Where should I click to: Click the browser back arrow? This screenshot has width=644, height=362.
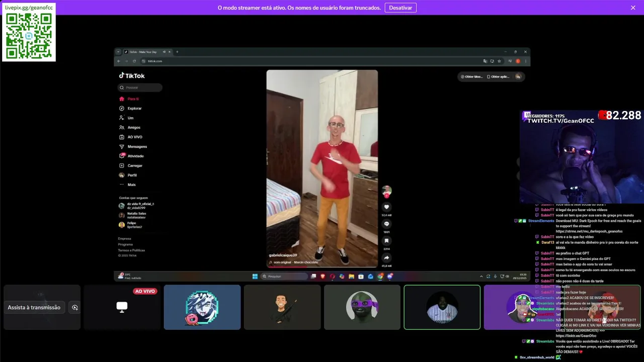click(x=119, y=61)
